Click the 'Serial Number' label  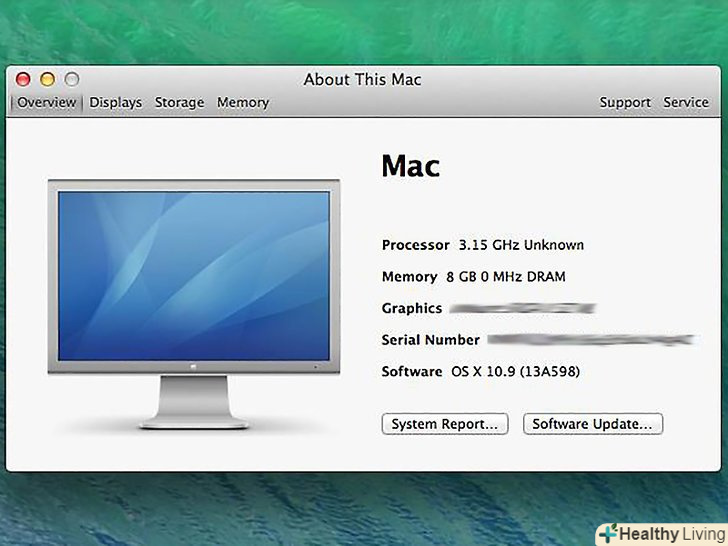(x=430, y=340)
